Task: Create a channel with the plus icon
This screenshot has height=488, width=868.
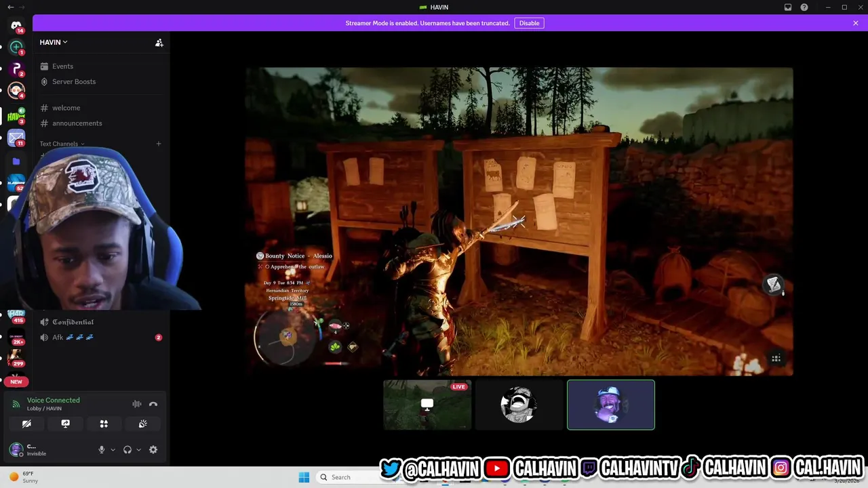Action: (159, 144)
